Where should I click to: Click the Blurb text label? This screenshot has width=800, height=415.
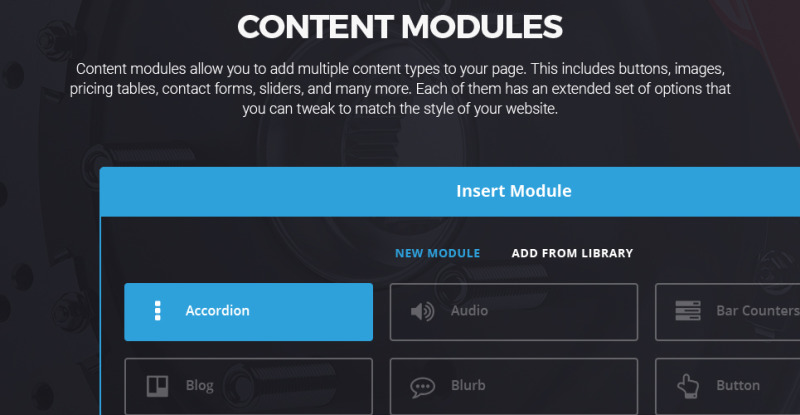468,385
